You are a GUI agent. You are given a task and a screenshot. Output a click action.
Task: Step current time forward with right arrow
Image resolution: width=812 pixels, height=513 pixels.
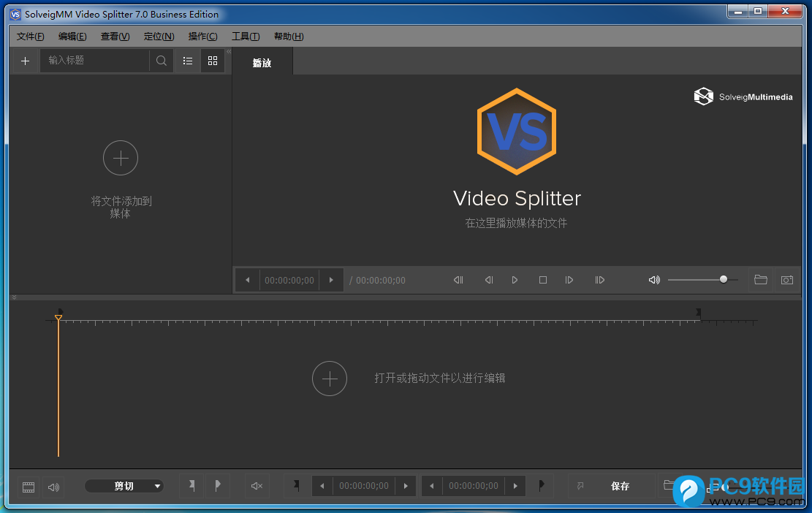(331, 280)
